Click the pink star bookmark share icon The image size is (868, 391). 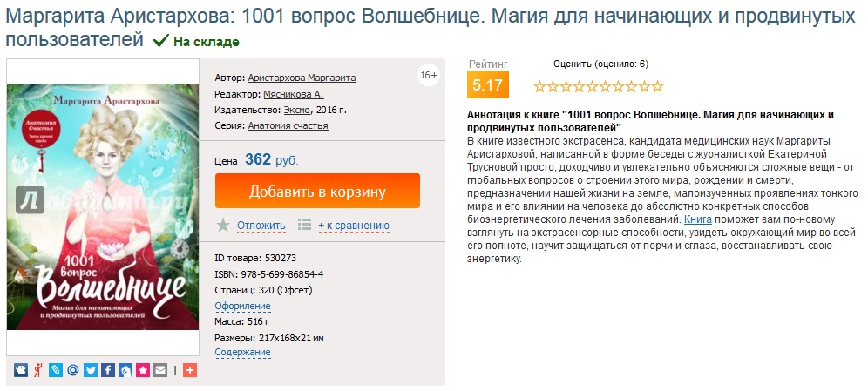tap(142, 370)
